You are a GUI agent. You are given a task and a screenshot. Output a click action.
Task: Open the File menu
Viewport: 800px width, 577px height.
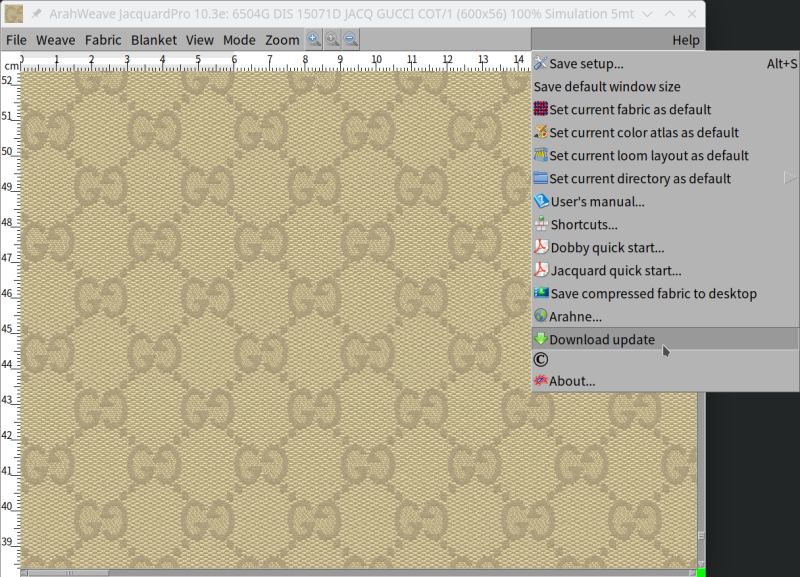[16, 40]
